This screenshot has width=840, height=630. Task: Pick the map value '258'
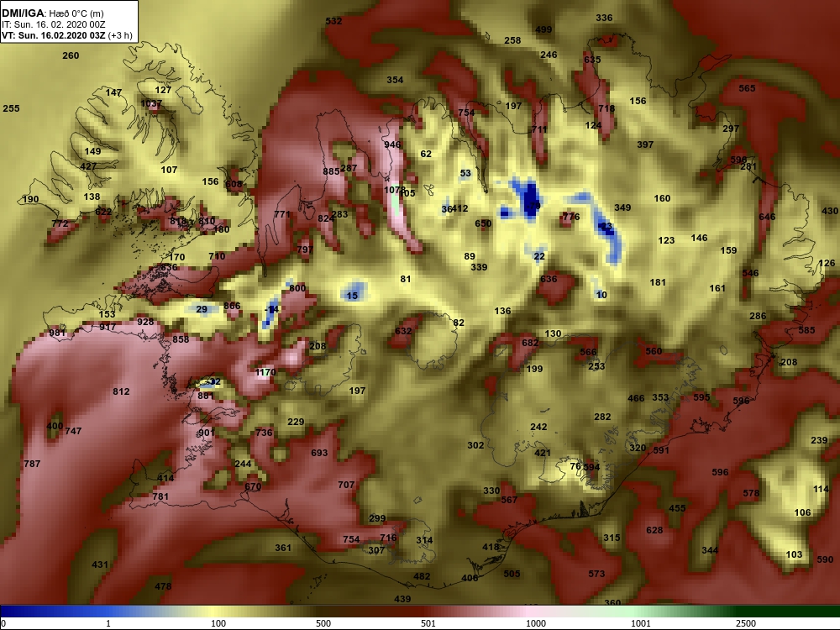pyautogui.click(x=512, y=40)
